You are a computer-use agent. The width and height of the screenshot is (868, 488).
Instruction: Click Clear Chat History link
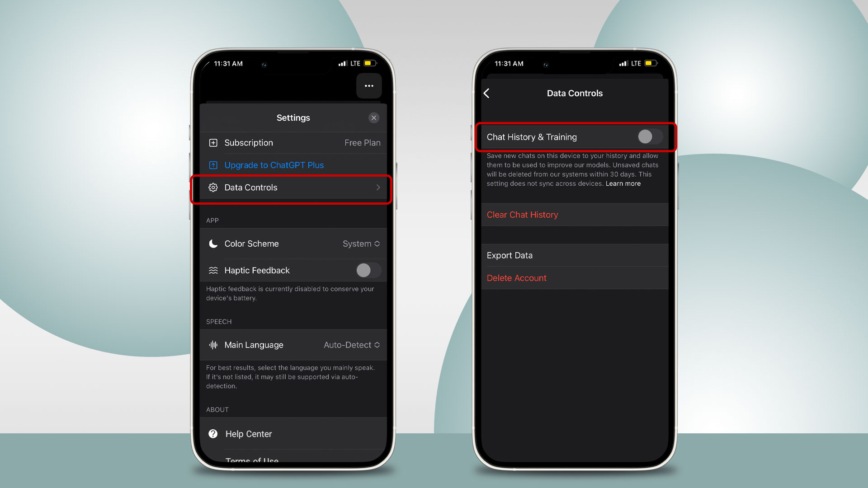click(x=522, y=215)
